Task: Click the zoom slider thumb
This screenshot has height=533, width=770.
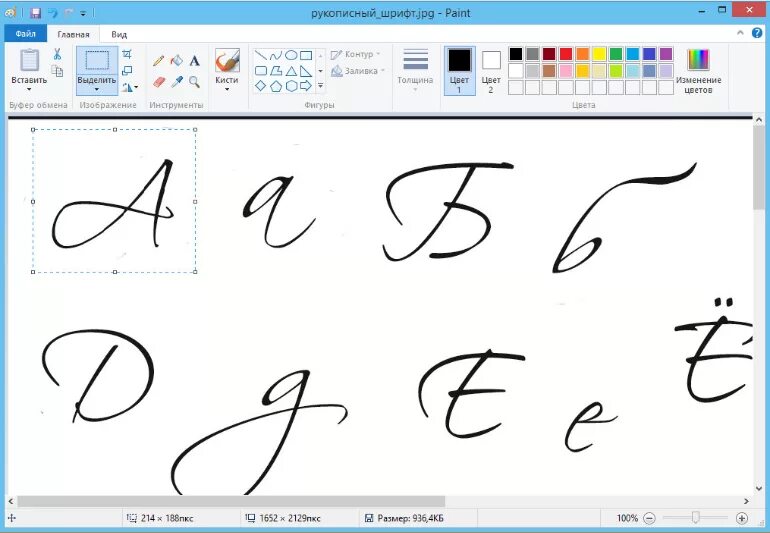Action: point(695,517)
